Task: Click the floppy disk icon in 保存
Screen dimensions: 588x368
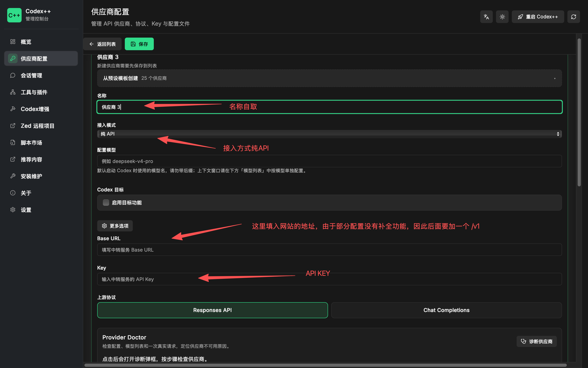Action: tap(133, 44)
